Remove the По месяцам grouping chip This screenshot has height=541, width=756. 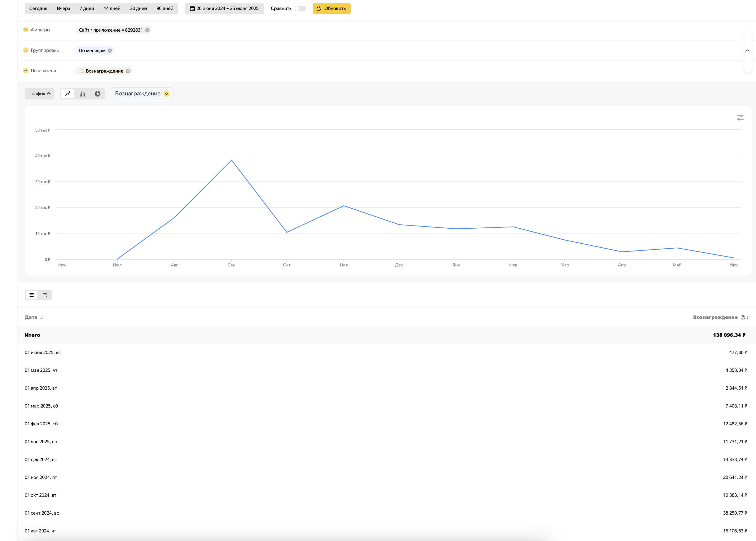pyautogui.click(x=110, y=51)
